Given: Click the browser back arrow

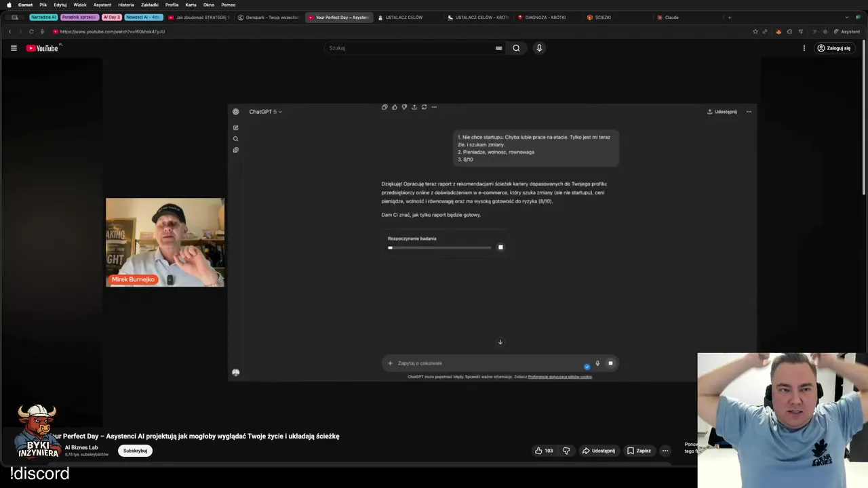Looking at the screenshot, I should point(9,31).
